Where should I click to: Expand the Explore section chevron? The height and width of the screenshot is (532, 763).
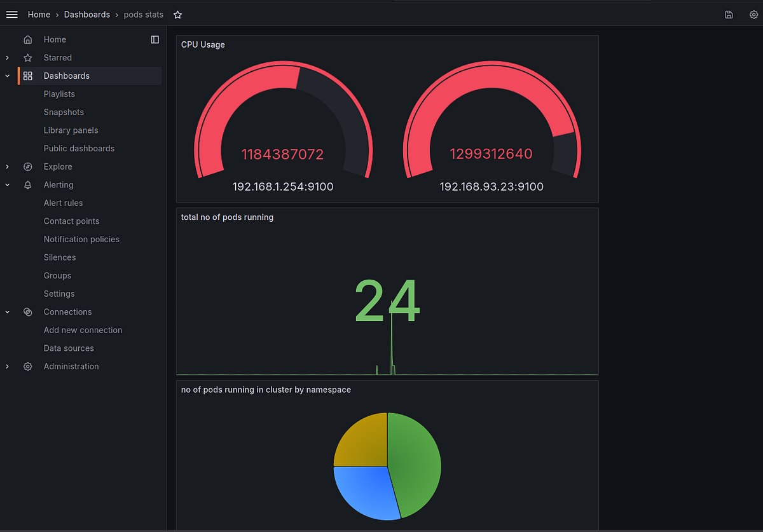pos(7,167)
